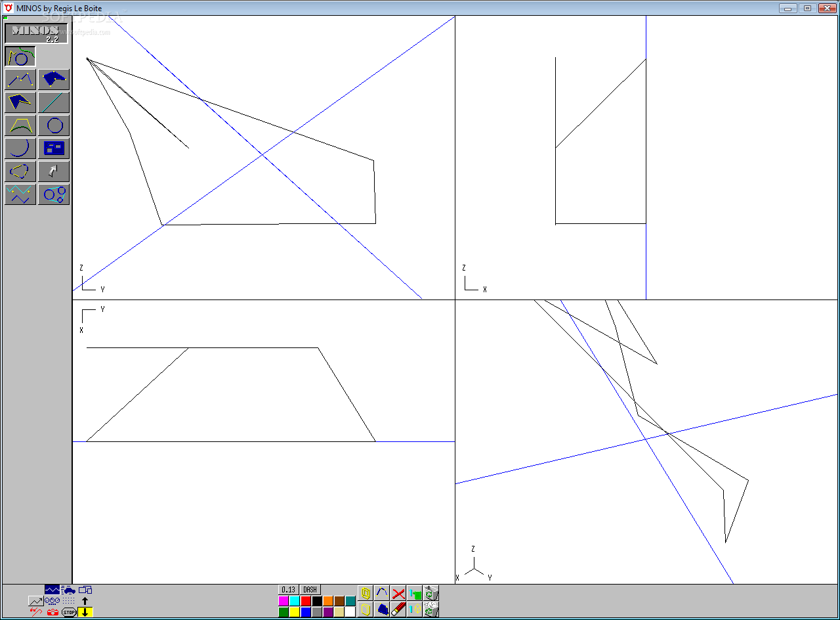Select the arc tool
840x620 pixels.
click(20, 148)
